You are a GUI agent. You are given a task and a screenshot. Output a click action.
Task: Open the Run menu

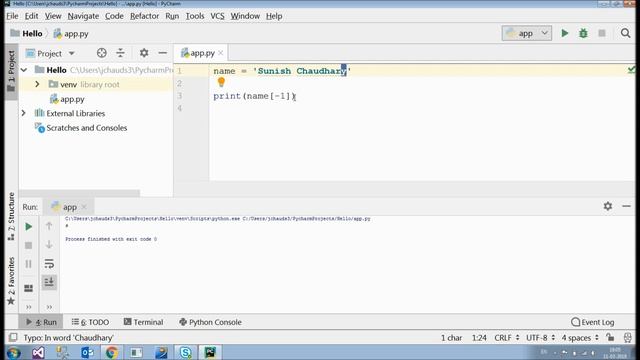click(x=172, y=16)
